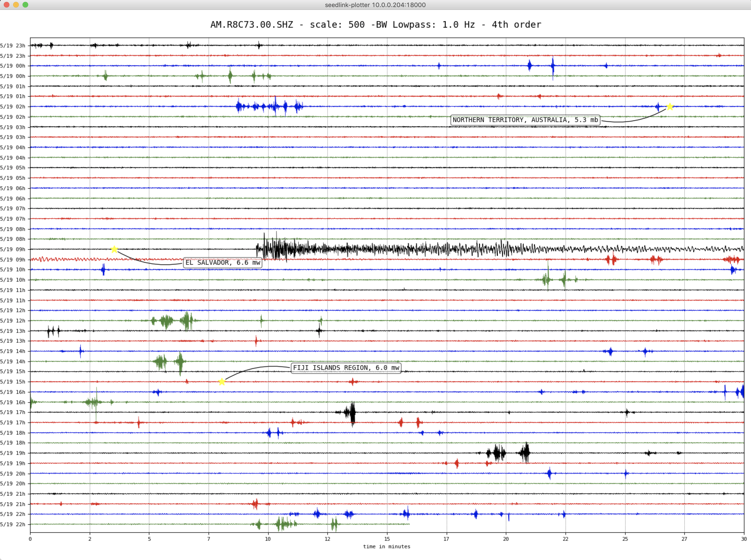
Task: Click the '5/19 23h' label beside the black trace
Action: click(13, 46)
